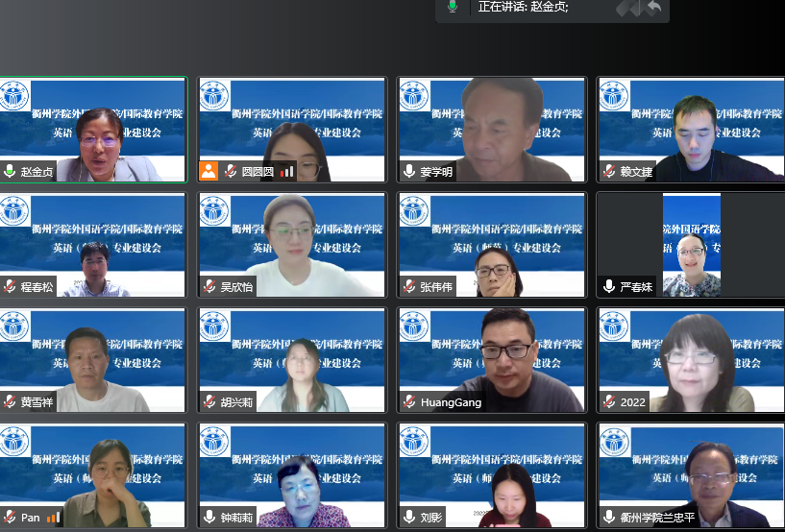Click 程春松's muted microphone icon

10,286
